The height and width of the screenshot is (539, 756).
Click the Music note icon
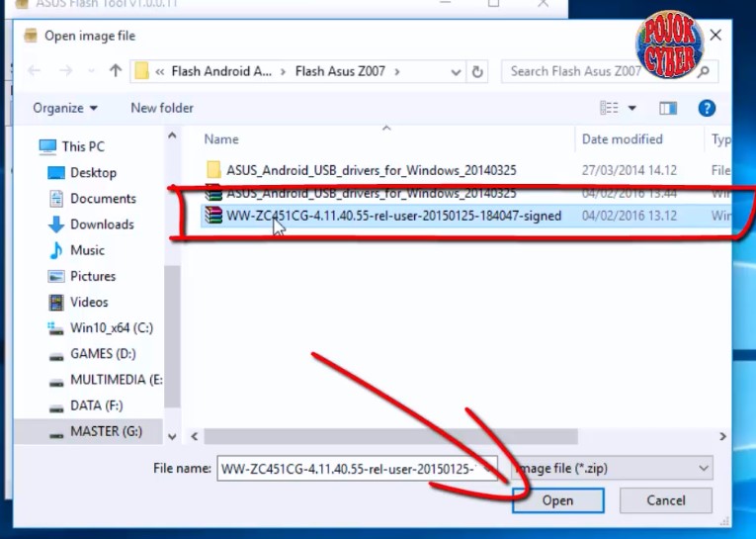coord(56,250)
